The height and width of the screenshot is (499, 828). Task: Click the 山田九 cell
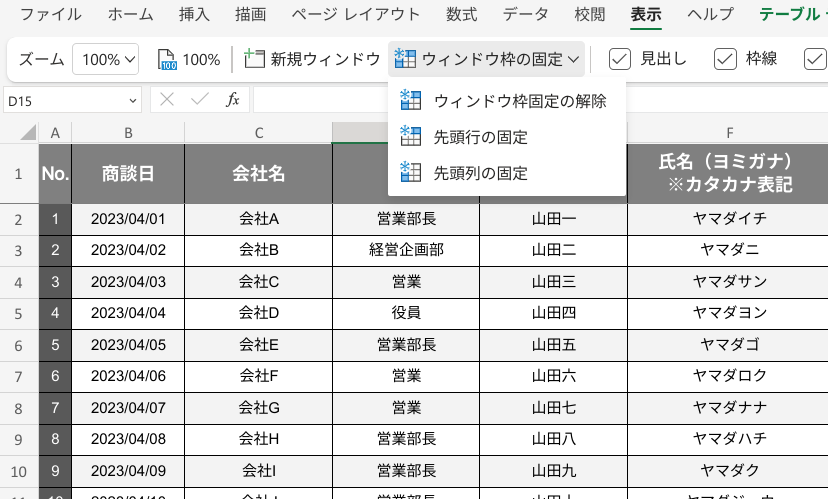pos(553,470)
